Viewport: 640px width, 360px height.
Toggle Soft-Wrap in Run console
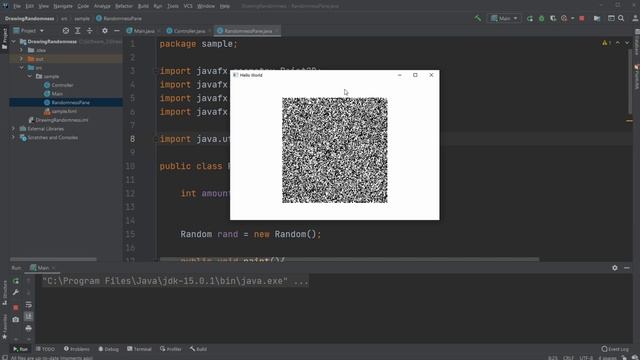pos(28,305)
